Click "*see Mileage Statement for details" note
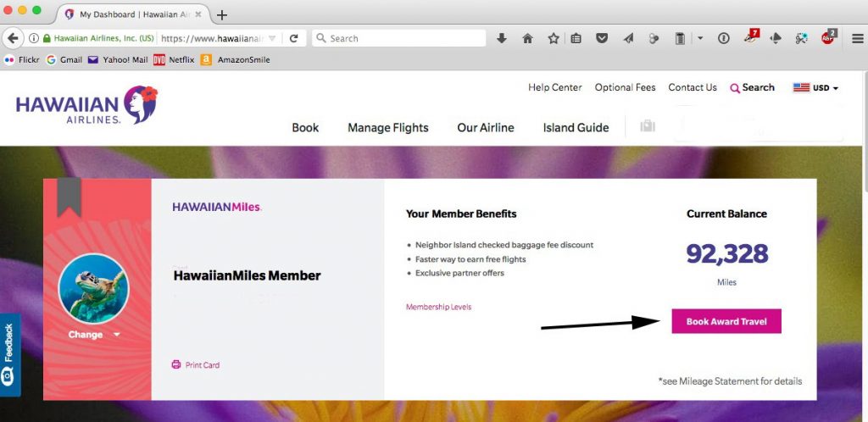Image resolution: width=868 pixels, height=422 pixels. click(730, 381)
